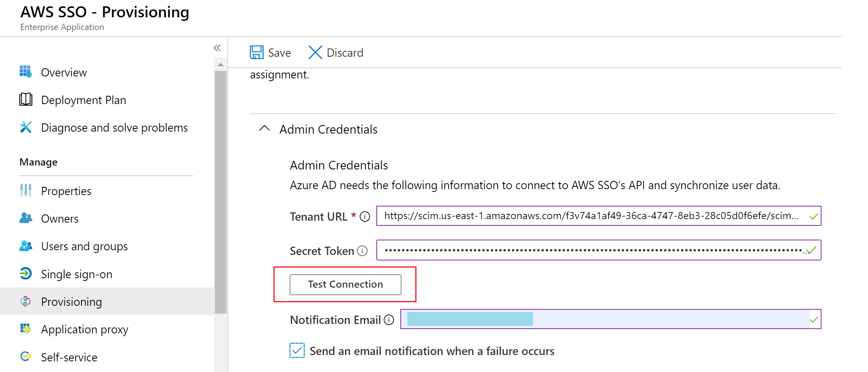The height and width of the screenshot is (372, 868).
Task: Focus the Secret Token input field
Action: [591, 250]
